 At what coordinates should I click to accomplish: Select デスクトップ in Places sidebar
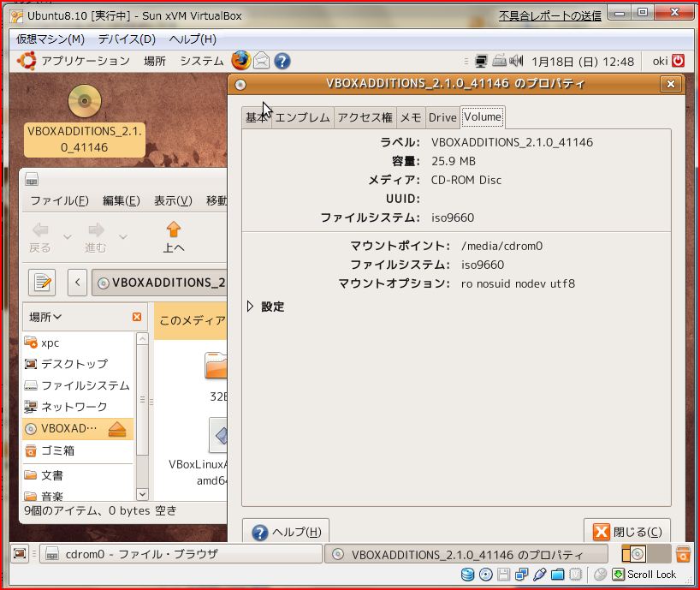(x=78, y=364)
